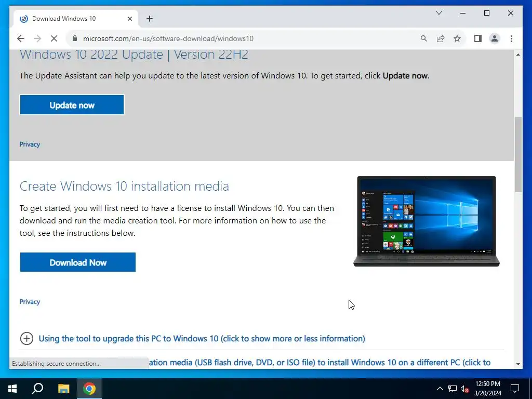Image resolution: width=532 pixels, height=399 pixels.
Task: Open the Windows Start menu
Action: 12,389
